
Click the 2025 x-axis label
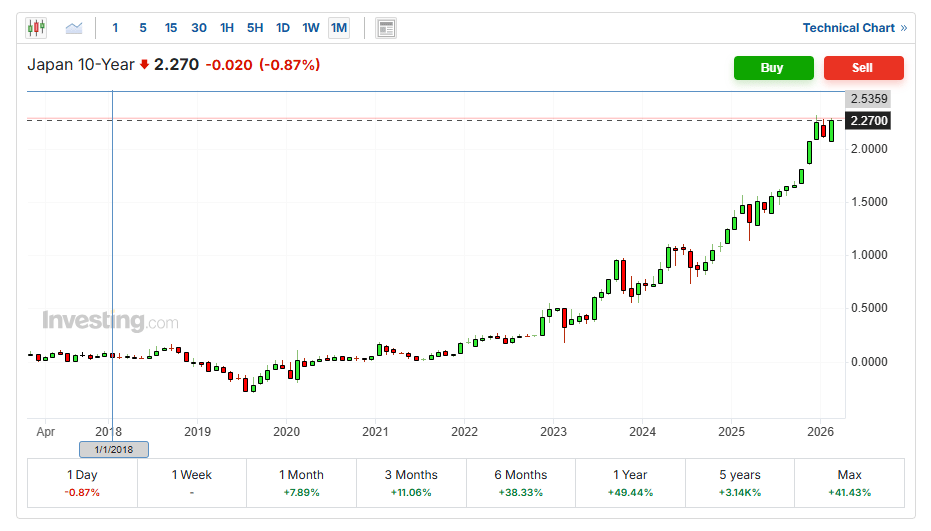[x=732, y=432]
